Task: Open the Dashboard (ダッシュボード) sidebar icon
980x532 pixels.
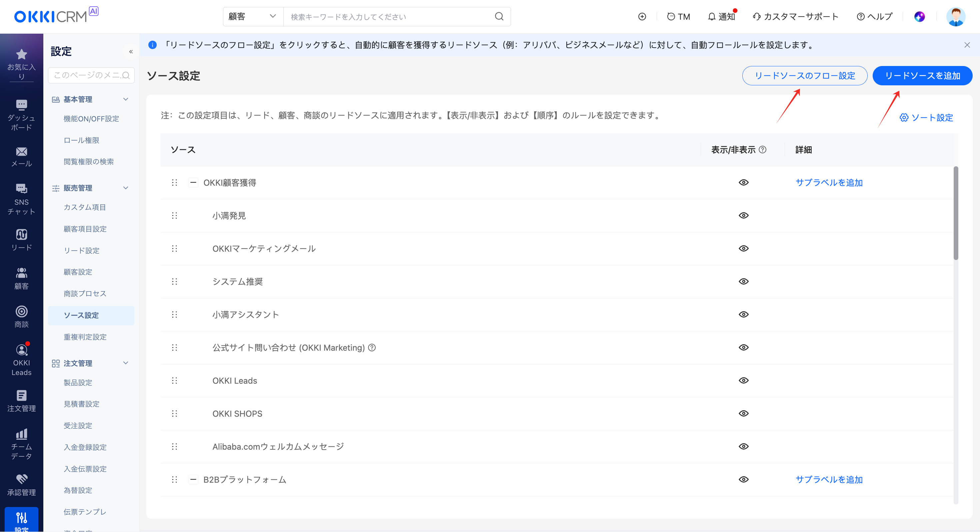Action: (21, 105)
